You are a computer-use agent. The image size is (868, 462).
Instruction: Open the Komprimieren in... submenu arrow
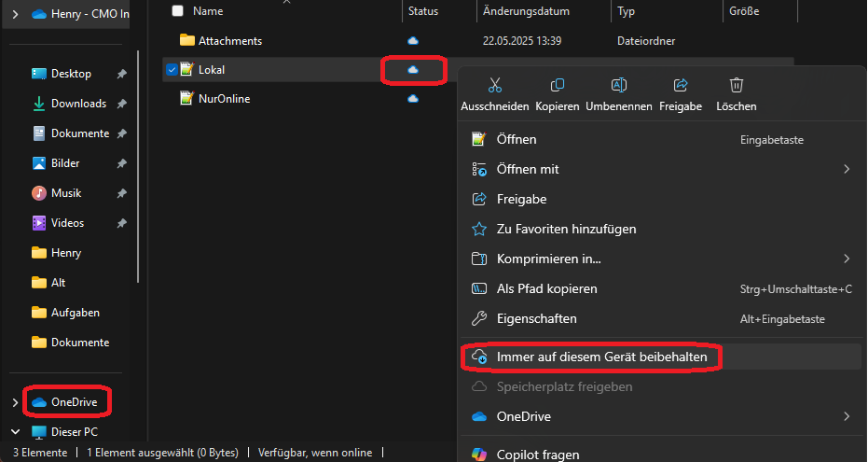point(847,259)
